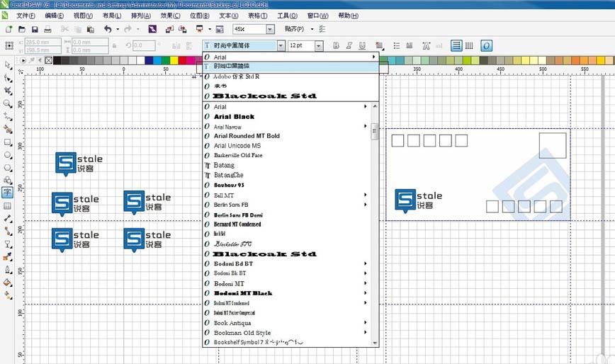Viewport: 615px width, 364px height.
Task: Expand the Bell MT font variants
Action: pyautogui.click(x=365, y=195)
